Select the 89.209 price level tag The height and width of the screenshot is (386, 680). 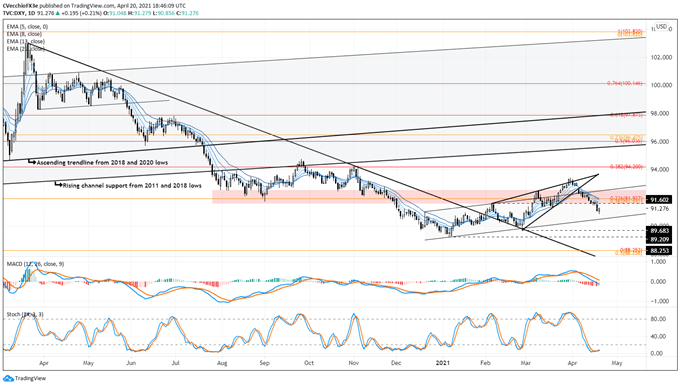tap(659, 239)
